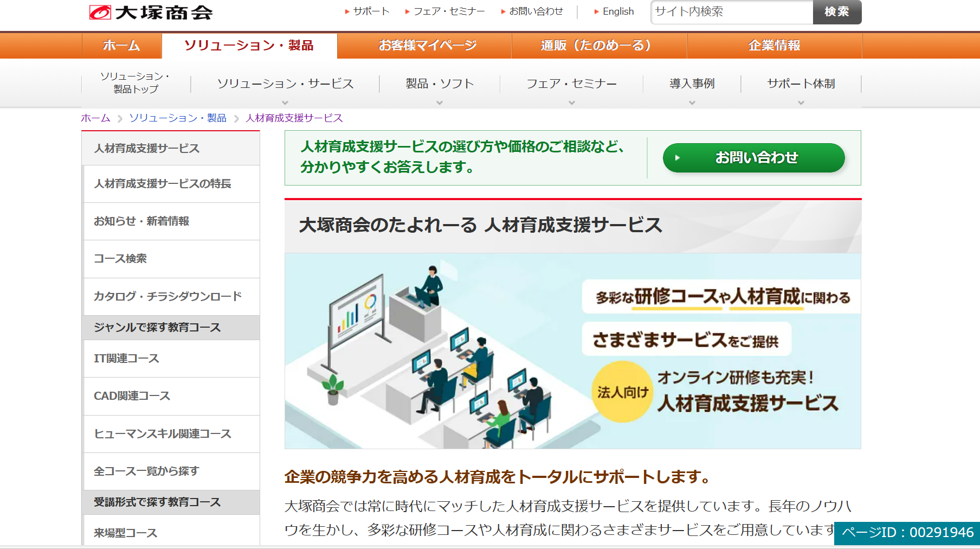Screen dimensions: 980x549
Task: Expand the フェア・セミナー navigation chevron
Action: [x=571, y=102]
